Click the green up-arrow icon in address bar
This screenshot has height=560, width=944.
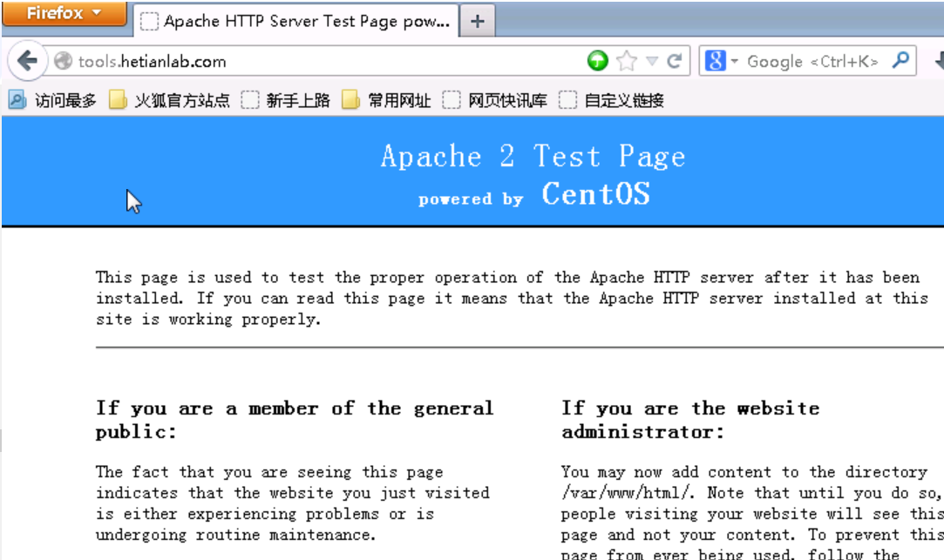coord(597,61)
